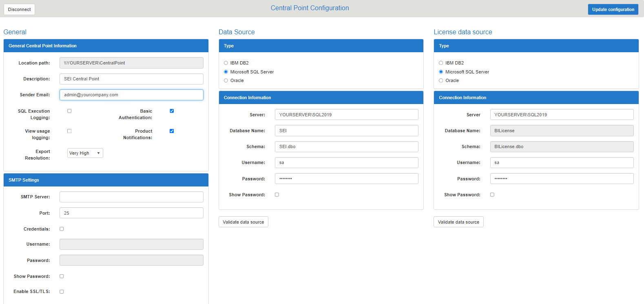Image resolution: width=644 pixels, height=304 pixels.
Task: Click the Disconnect button
Action: 19,9
